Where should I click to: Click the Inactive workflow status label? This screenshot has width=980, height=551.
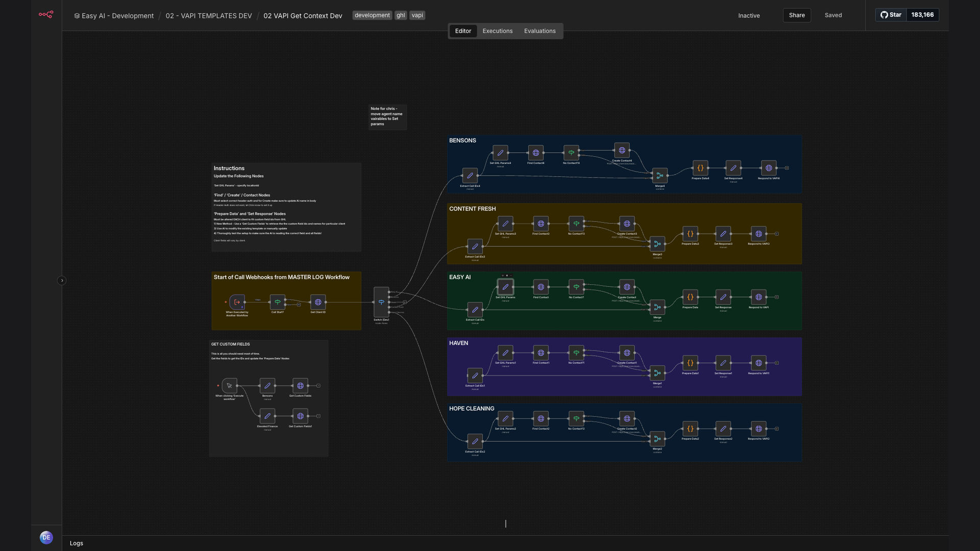tap(749, 16)
